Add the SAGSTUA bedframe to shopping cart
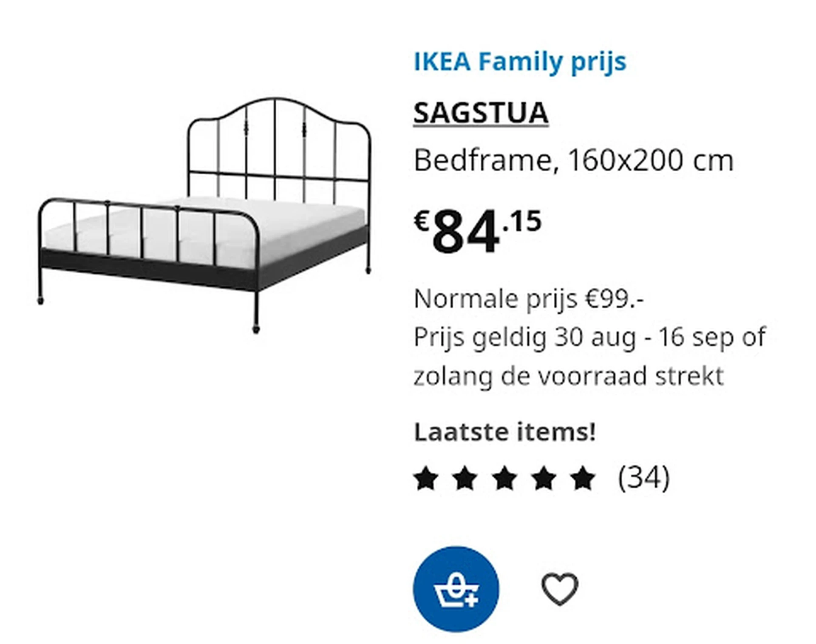This screenshot has height=644, width=816. (456, 589)
